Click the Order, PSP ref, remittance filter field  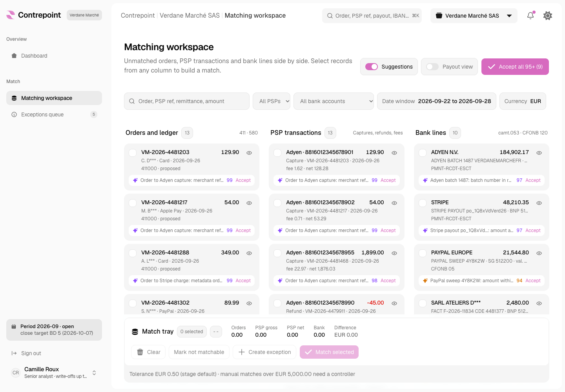point(187,101)
